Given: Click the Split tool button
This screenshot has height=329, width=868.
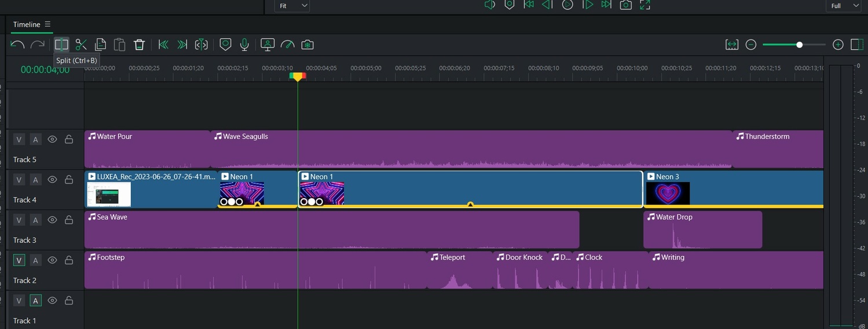Looking at the screenshot, I should (61, 45).
